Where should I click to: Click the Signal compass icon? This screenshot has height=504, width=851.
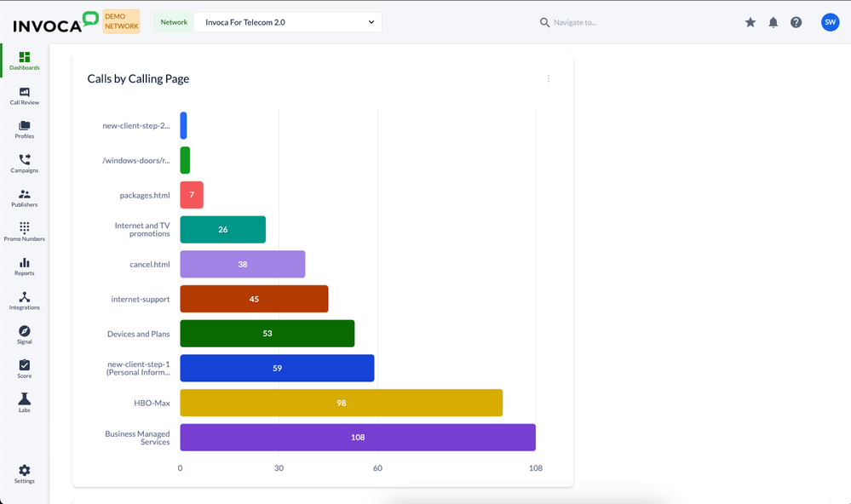[24, 332]
